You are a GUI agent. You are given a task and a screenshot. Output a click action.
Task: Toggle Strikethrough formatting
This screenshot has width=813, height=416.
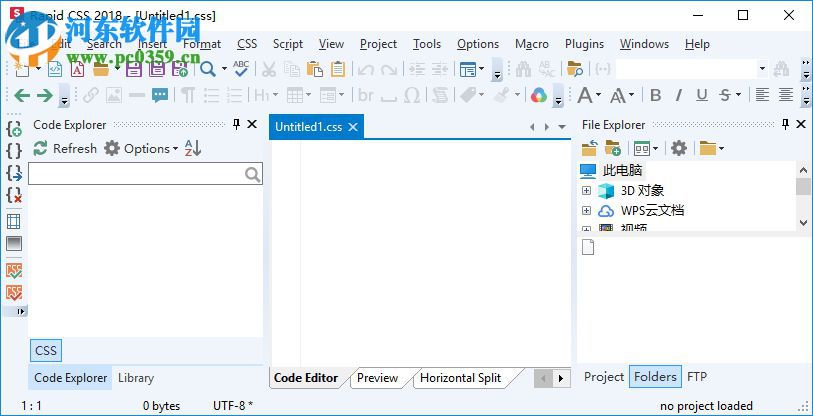(725, 95)
